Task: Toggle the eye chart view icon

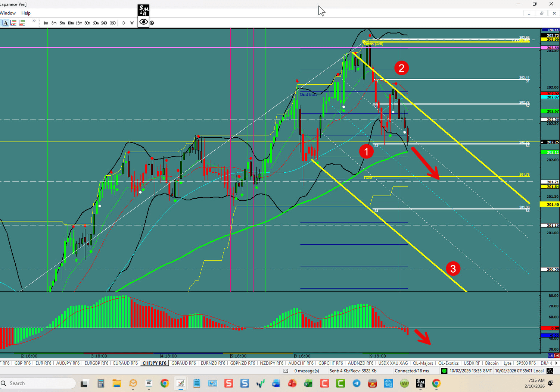Action: 143,22
